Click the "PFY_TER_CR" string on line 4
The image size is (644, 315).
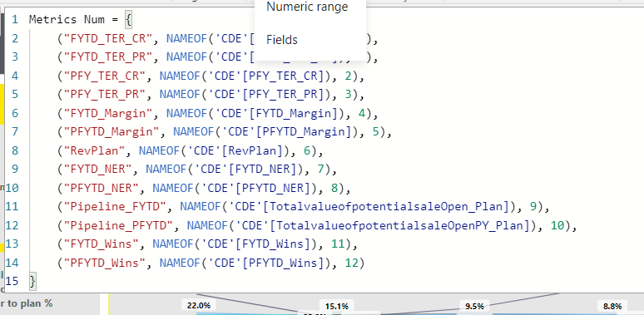[x=105, y=76]
